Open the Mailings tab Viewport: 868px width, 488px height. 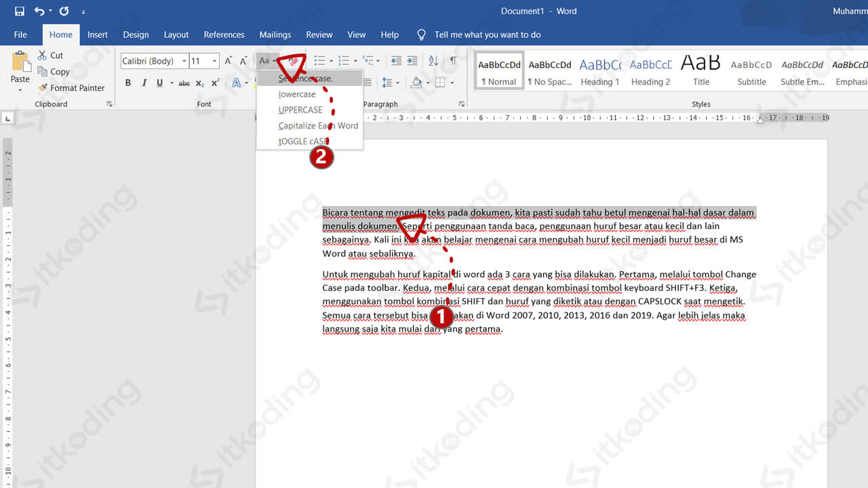coord(275,35)
